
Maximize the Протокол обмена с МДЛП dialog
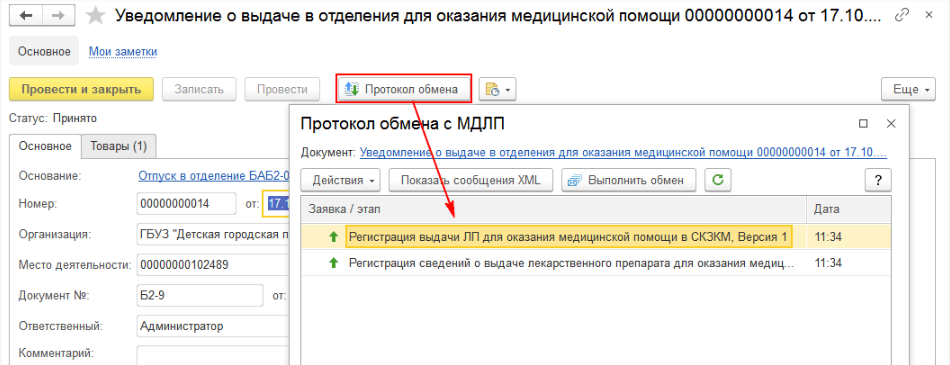pyautogui.click(x=863, y=124)
